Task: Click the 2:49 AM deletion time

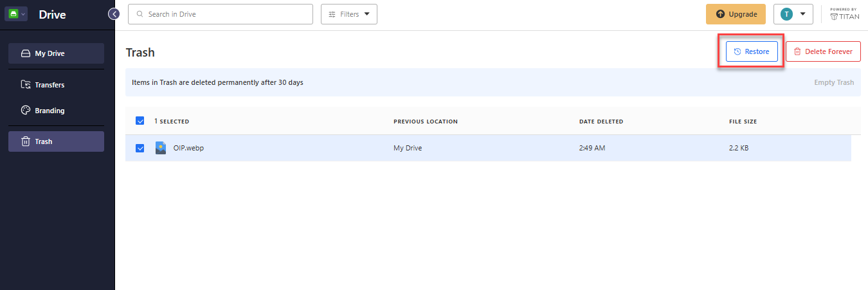Action: coord(592,148)
